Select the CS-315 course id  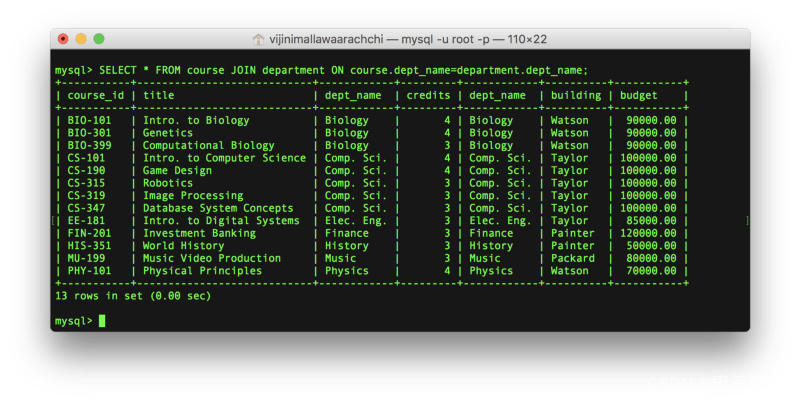coord(86,183)
